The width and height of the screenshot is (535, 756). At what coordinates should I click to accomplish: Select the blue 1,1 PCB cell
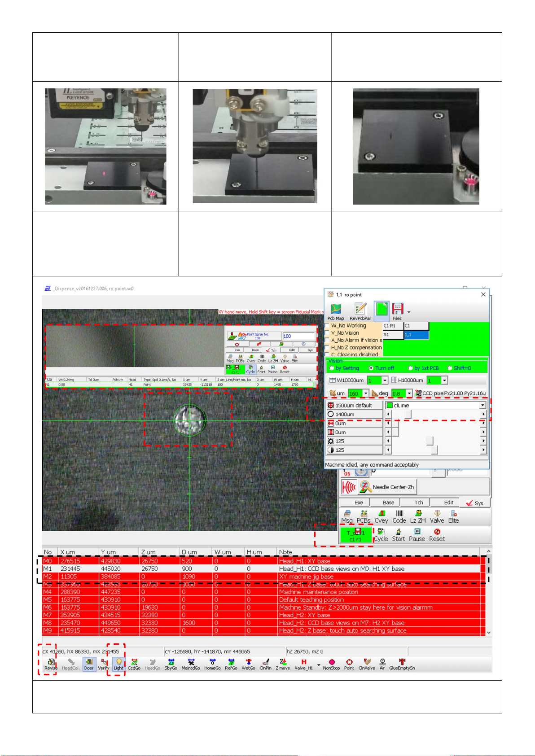point(416,335)
